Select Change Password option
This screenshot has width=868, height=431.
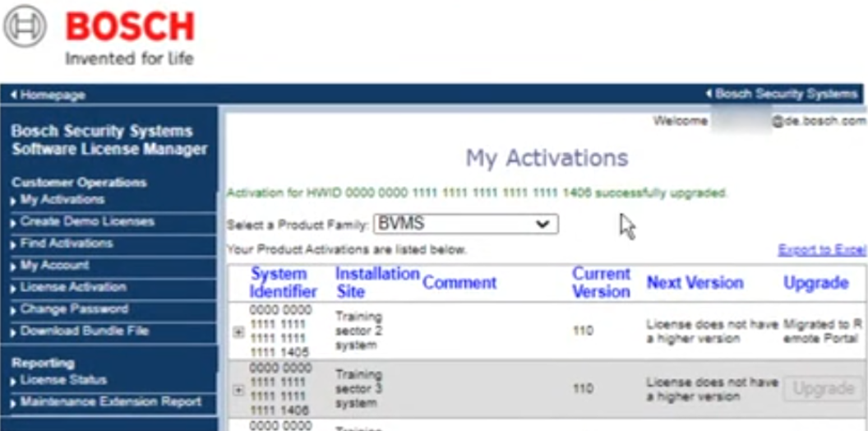74,309
